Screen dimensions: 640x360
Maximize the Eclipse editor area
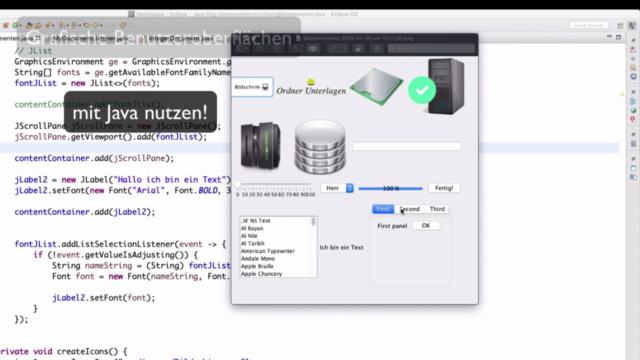pos(618,37)
